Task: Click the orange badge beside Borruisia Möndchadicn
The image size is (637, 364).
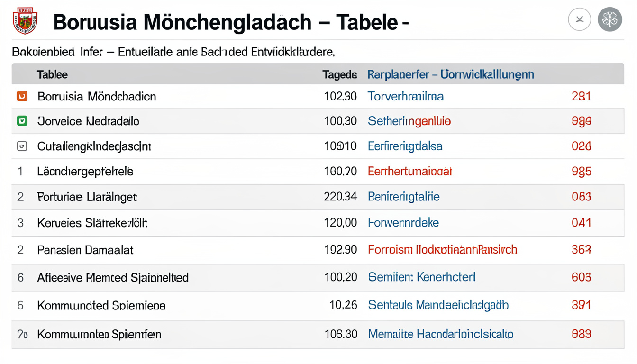Action: [x=21, y=96]
